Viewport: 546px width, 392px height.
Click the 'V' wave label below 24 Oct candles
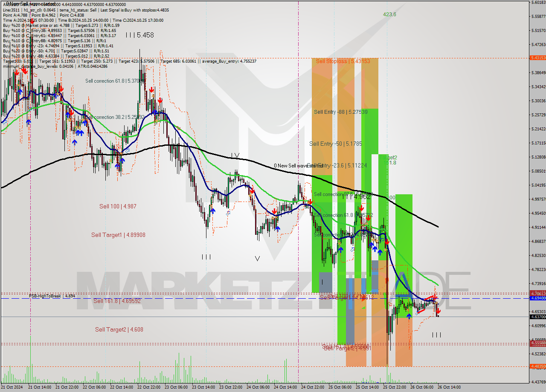(x=257, y=258)
